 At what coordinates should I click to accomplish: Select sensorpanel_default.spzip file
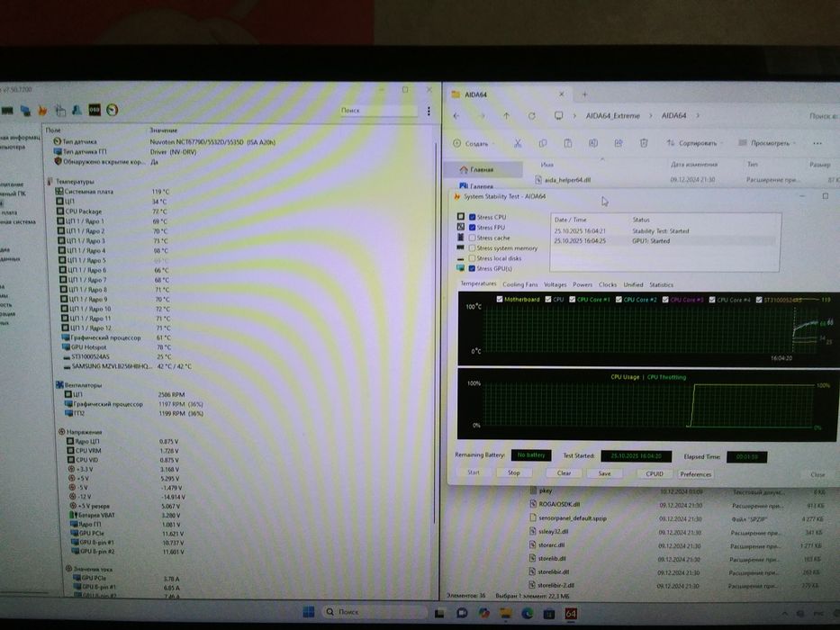pos(678,518)
